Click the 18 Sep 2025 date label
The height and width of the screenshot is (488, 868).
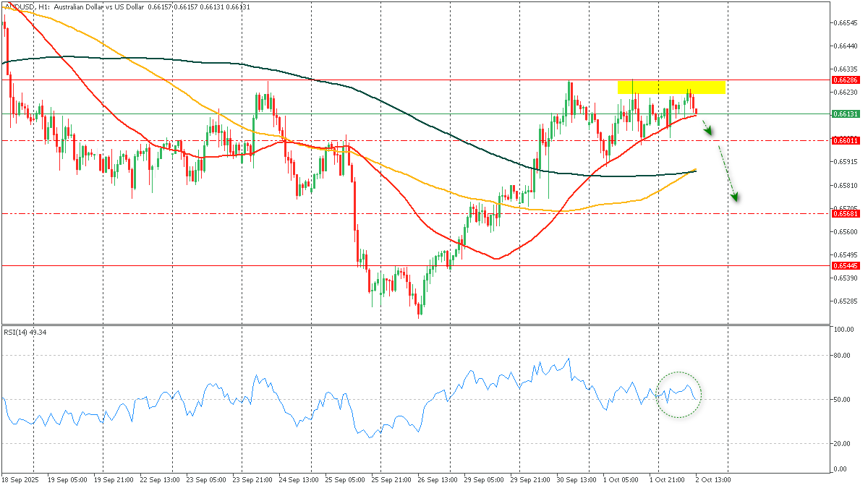19,479
